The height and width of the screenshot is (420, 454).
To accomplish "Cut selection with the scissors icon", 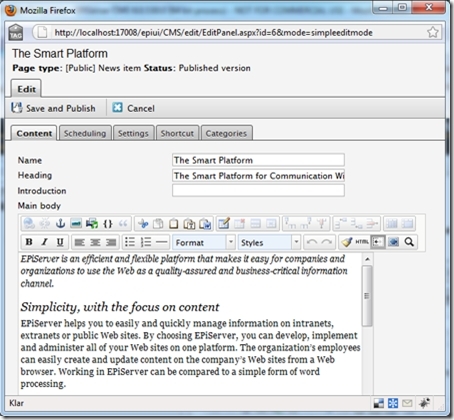I will point(143,224).
